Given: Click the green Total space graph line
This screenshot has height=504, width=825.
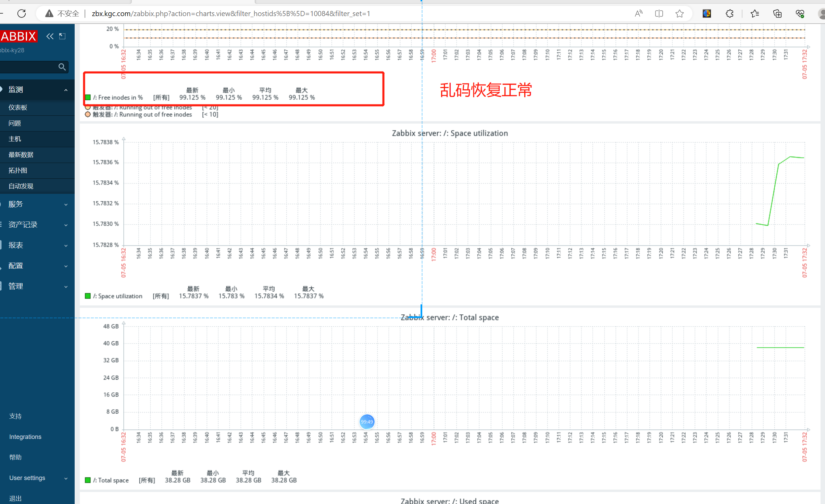Looking at the screenshot, I should tap(780, 348).
